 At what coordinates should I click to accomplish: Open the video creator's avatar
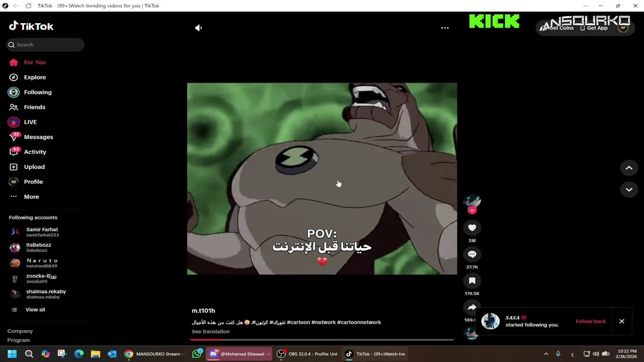472,201
